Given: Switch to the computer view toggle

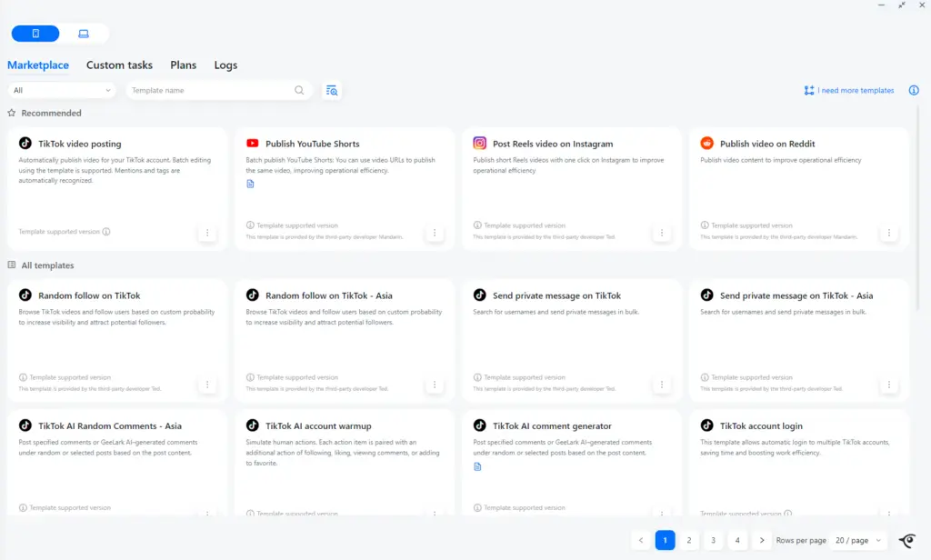Looking at the screenshot, I should coord(84,34).
